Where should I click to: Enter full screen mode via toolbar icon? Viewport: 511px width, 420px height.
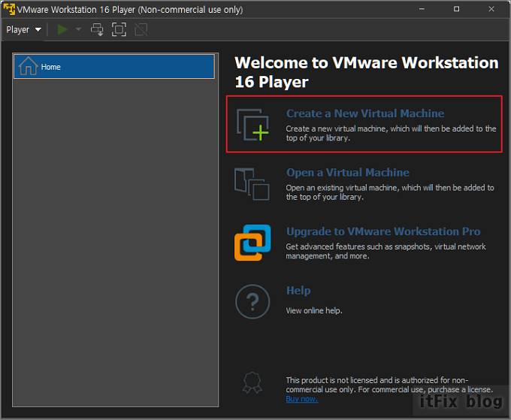[x=119, y=29]
